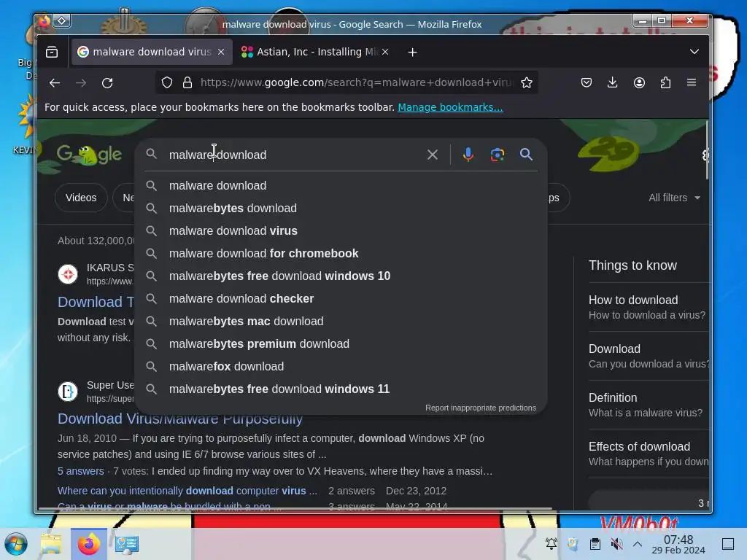747x560 pixels.
Task: Open 5 answers link
Action: tap(80, 472)
